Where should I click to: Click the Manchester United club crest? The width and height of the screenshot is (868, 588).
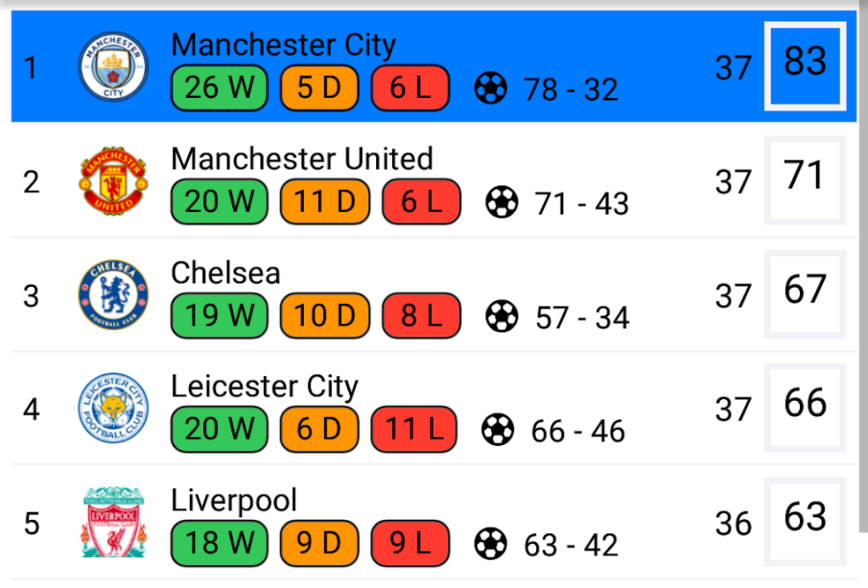click(x=112, y=180)
